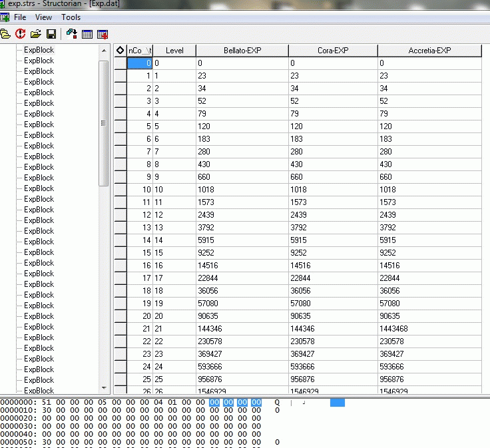The image size is (490, 448).
Task: Select Cora-EXP cell with value 90635
Action: 333,316
